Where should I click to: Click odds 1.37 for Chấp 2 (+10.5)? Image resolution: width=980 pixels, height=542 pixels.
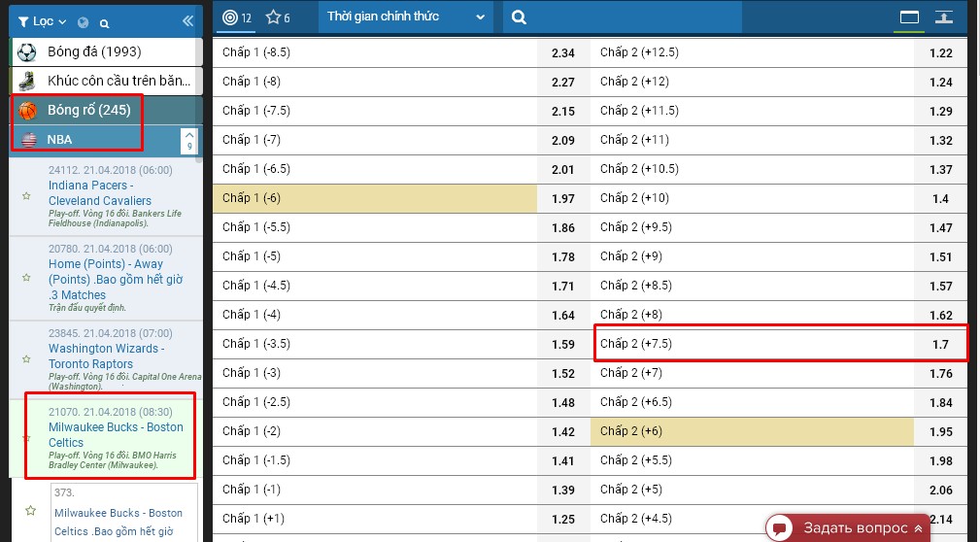point(940,169)
